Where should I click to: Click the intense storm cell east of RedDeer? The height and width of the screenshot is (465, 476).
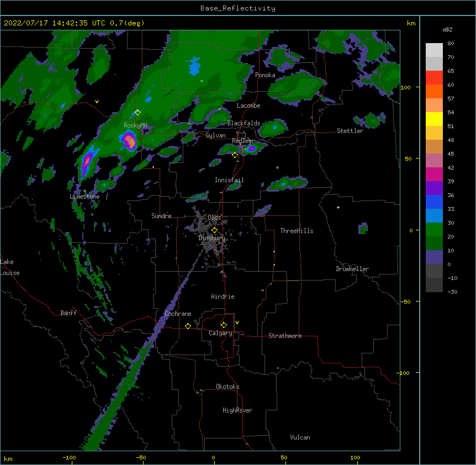pyautogui.click(x=252, y=149)
